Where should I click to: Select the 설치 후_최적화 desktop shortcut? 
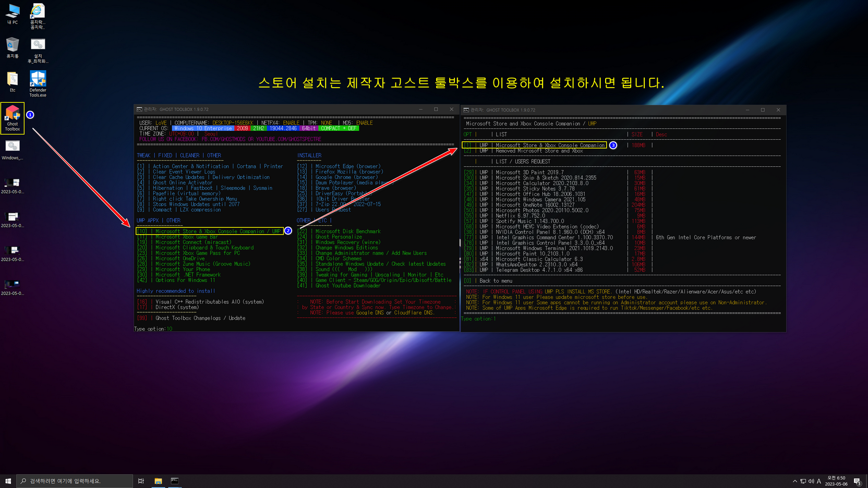pos(38,51)
